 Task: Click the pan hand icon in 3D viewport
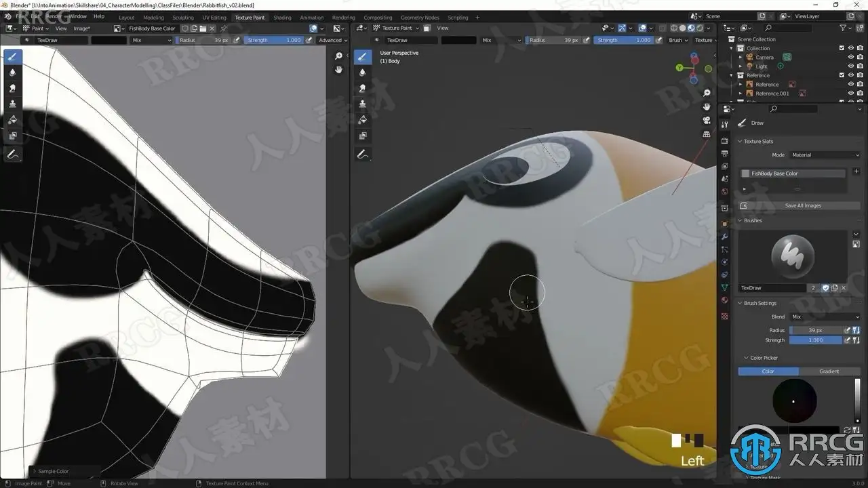707,106
